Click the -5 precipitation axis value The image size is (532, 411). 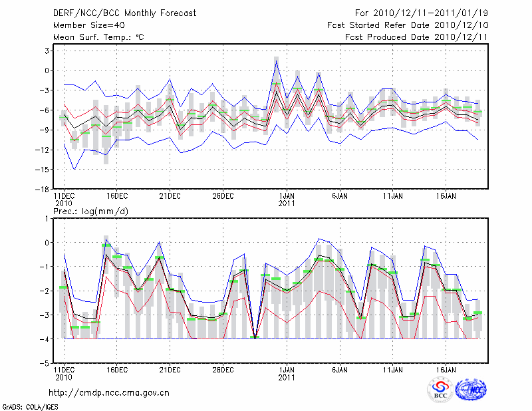point(47,363)
